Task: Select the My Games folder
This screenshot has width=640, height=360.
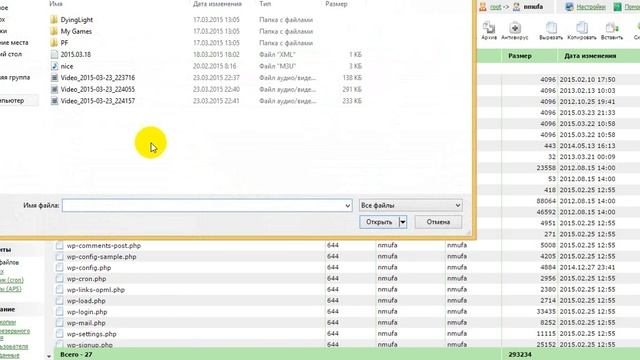Action: point(76,31)
